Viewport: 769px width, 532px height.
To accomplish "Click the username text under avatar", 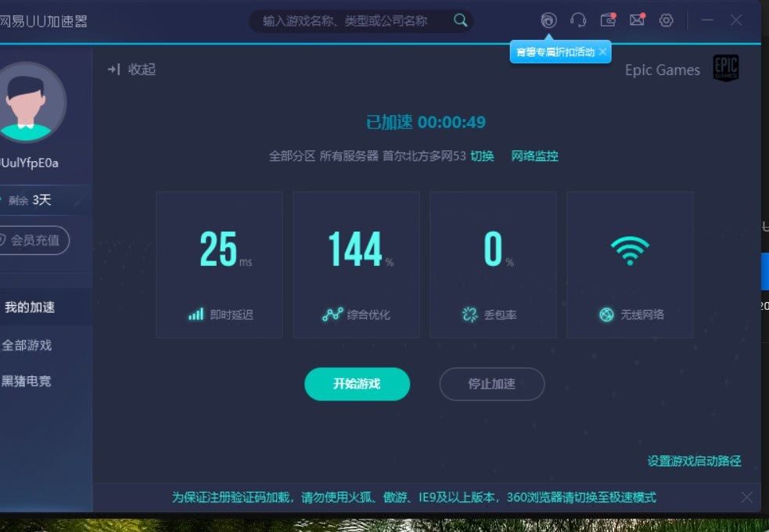I will 30,164.
